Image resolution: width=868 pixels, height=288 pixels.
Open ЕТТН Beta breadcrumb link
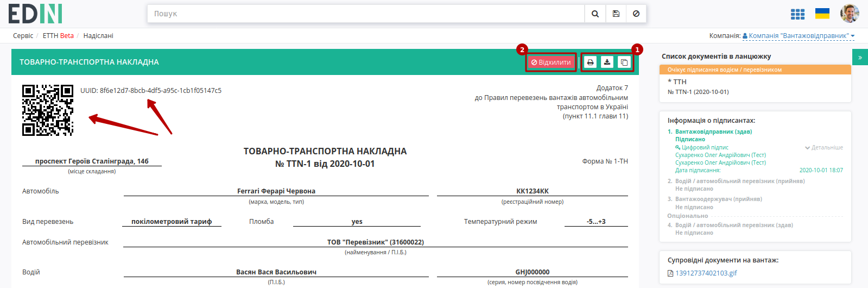pos(58,36)
